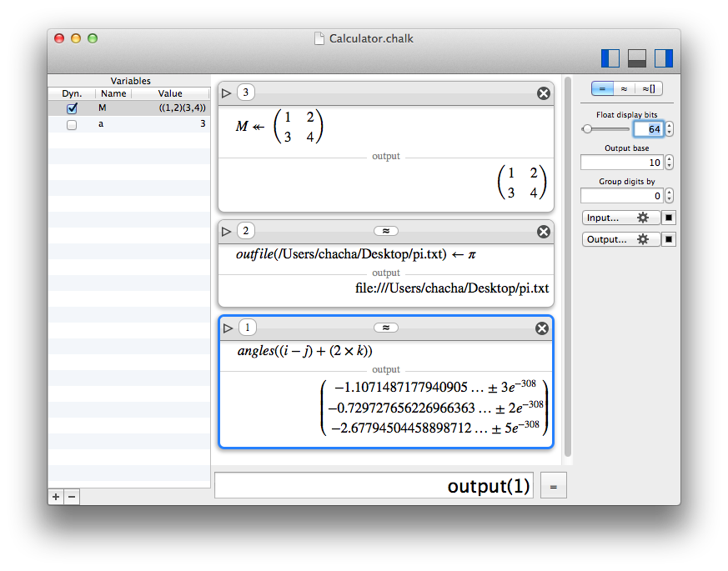Viewport: 728px width, 571px height.
Task: Remove the outfile entry 2 with the X
Action: [544, 232]
